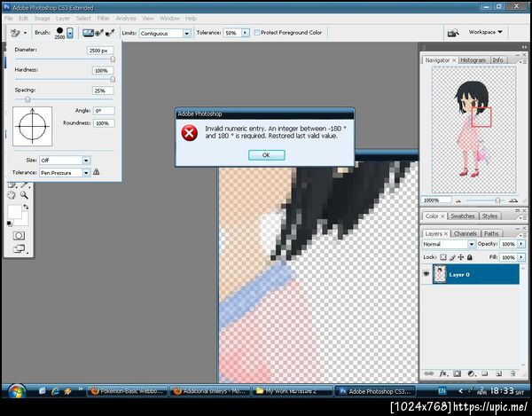Open Tolerance slider popup arrow in options bar
Viewport: 532px width, 416px height.
pyautogui.click(x=245, y=33)
